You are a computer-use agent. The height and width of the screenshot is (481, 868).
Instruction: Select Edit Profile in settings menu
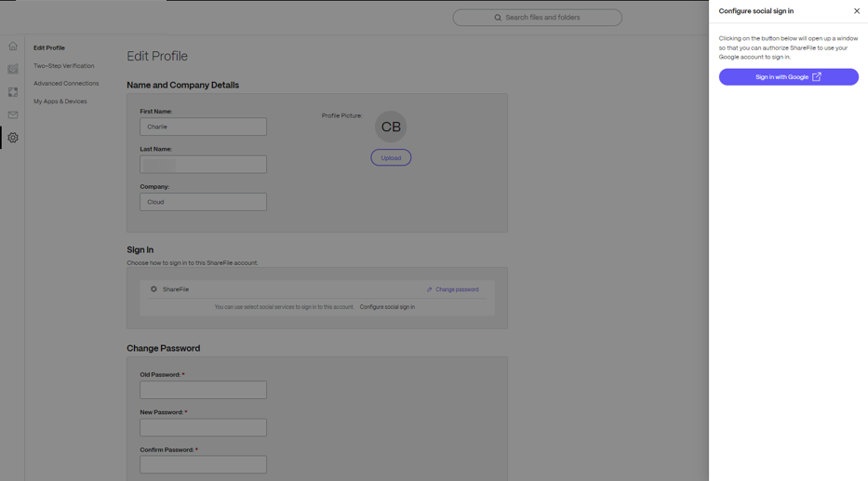coord(49,48)
